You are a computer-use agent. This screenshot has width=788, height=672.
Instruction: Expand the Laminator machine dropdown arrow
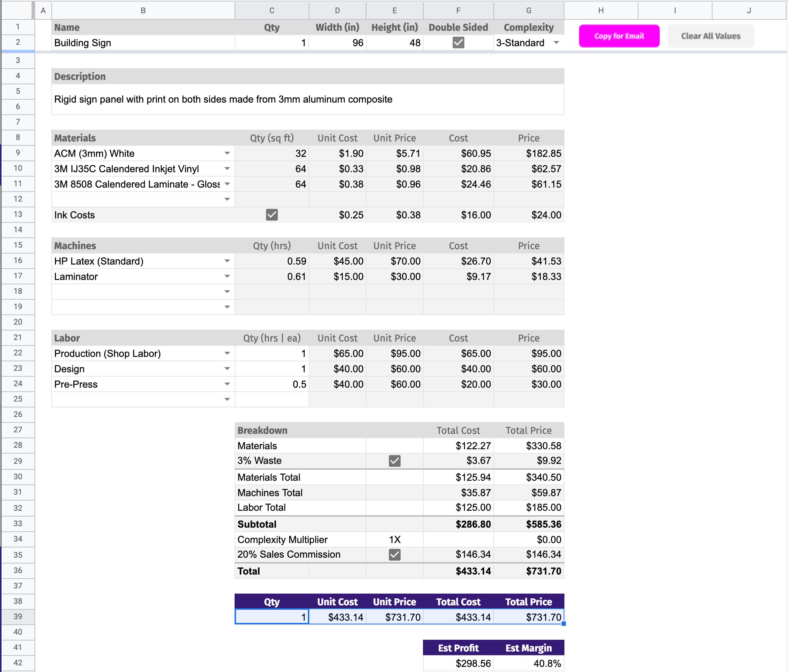tap(227, 277)
